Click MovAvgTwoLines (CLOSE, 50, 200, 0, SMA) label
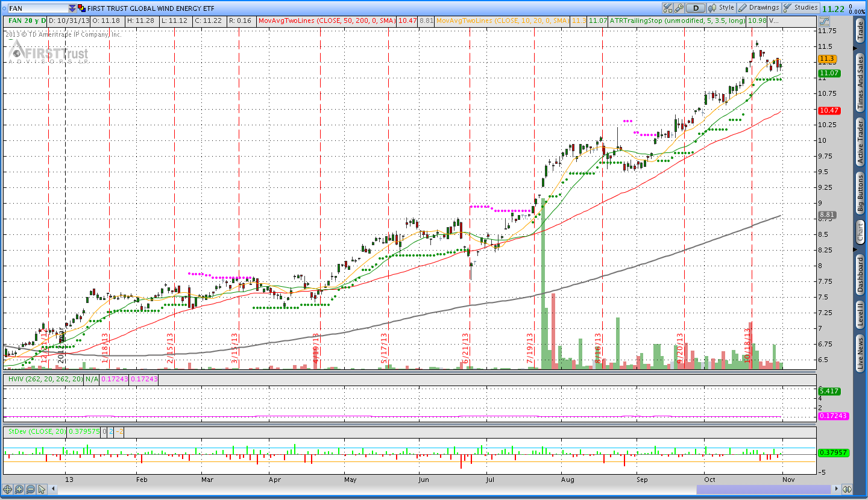This screenshot has width=868, height=500. click(327, 20)
